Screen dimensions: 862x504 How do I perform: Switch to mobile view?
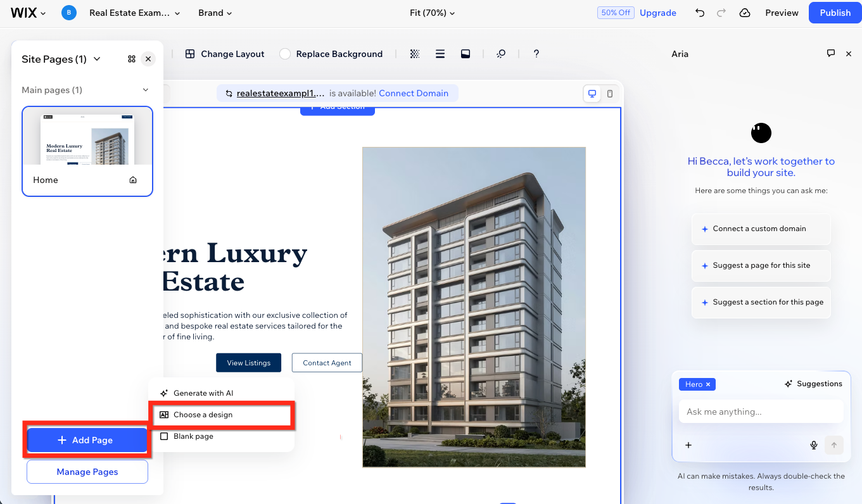tap(609, 94)
